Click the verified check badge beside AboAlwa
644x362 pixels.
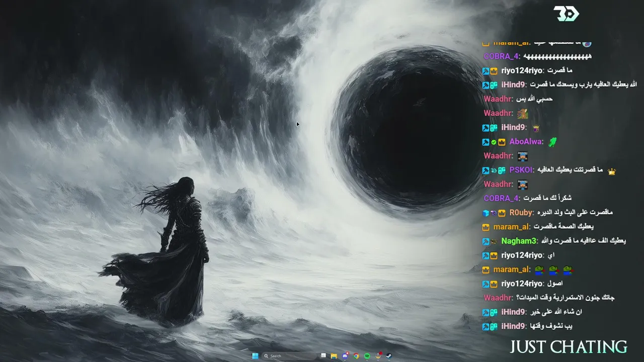pyautogui.click(x=494, y=142)
